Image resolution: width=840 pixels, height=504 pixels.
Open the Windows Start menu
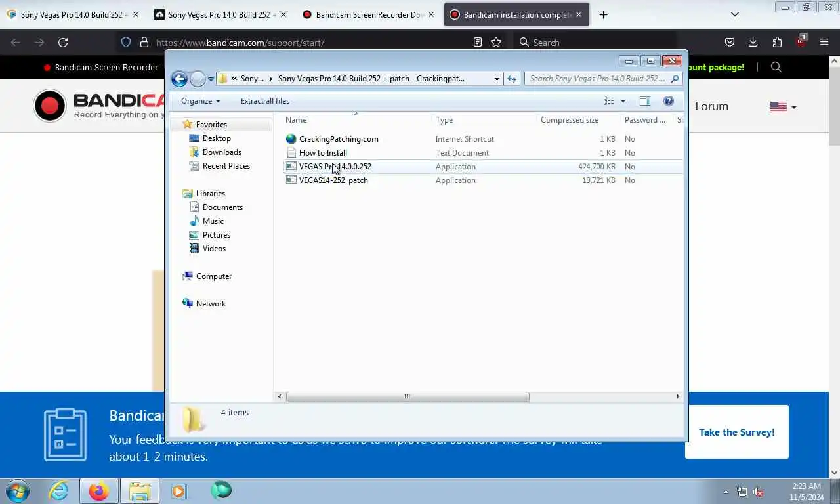tap(18, 491)
